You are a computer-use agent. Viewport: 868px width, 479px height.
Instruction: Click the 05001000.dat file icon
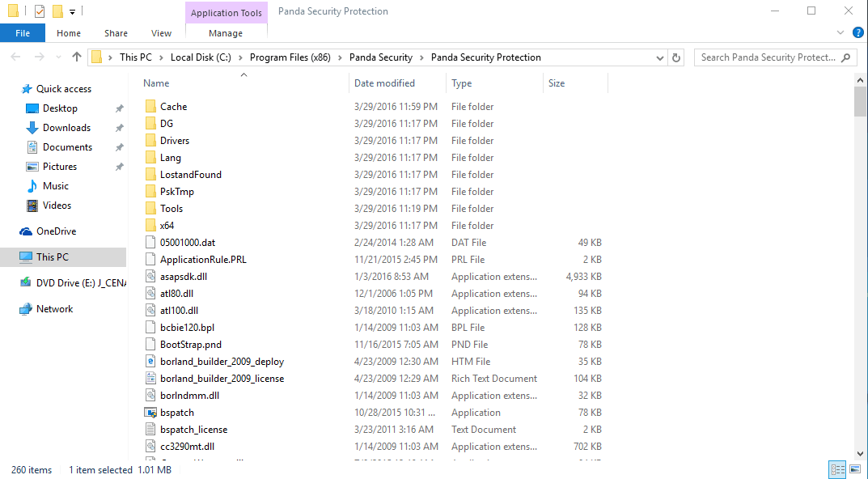[150, 243]
